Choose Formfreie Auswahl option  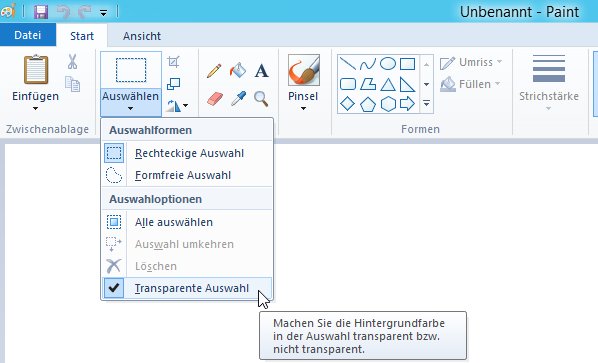point(187,175)
